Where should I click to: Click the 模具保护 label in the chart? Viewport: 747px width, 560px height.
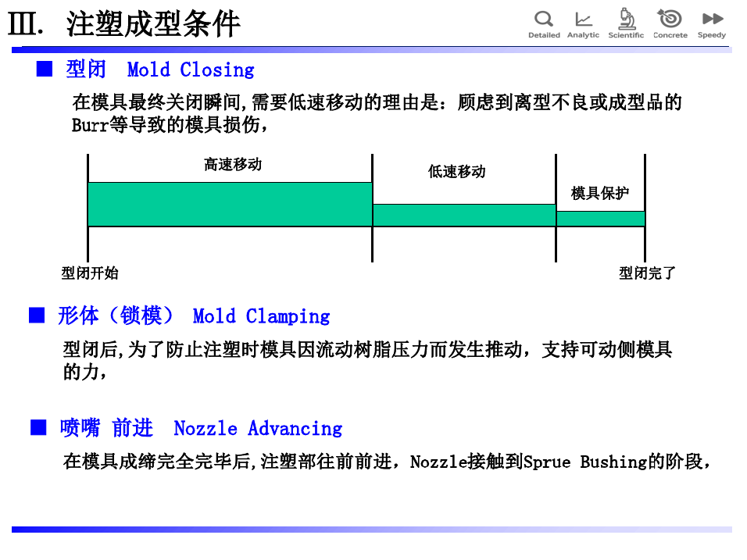tap(600, 193)
